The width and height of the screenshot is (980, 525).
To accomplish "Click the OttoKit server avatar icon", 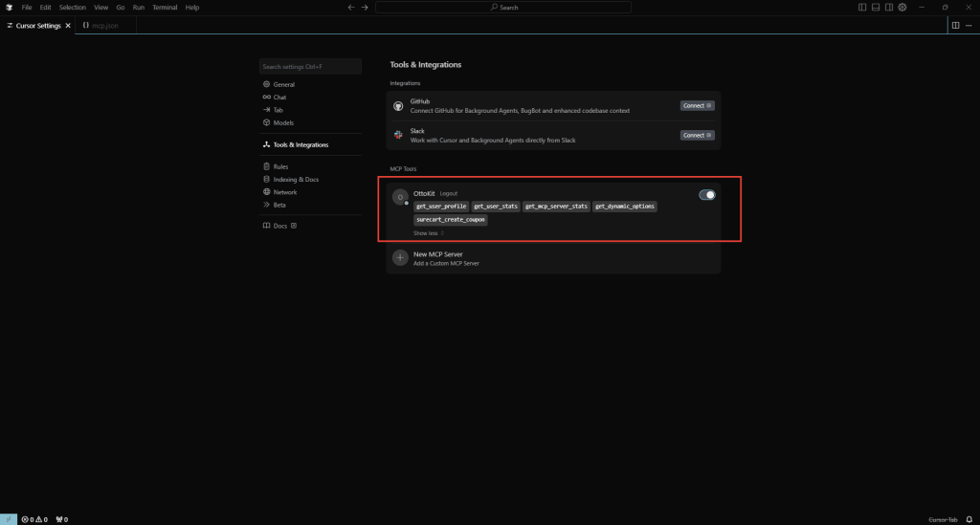I will (x=400, y=197).
